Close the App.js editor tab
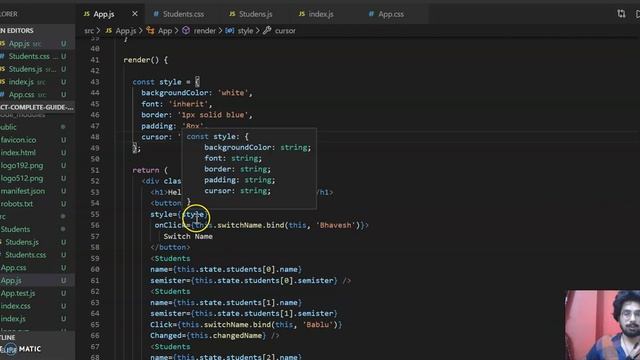 click(x=135, y=14)
